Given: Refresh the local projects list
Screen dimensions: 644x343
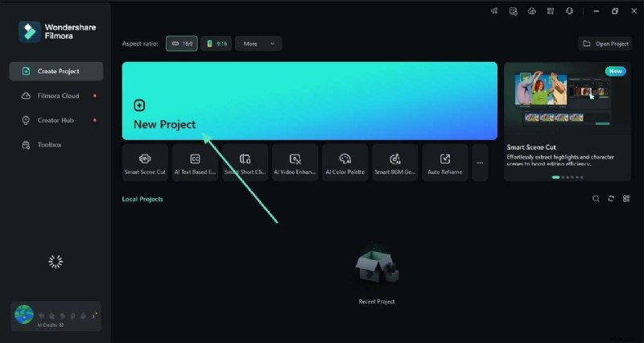Looking at the screenshot, I should (611, 199).
